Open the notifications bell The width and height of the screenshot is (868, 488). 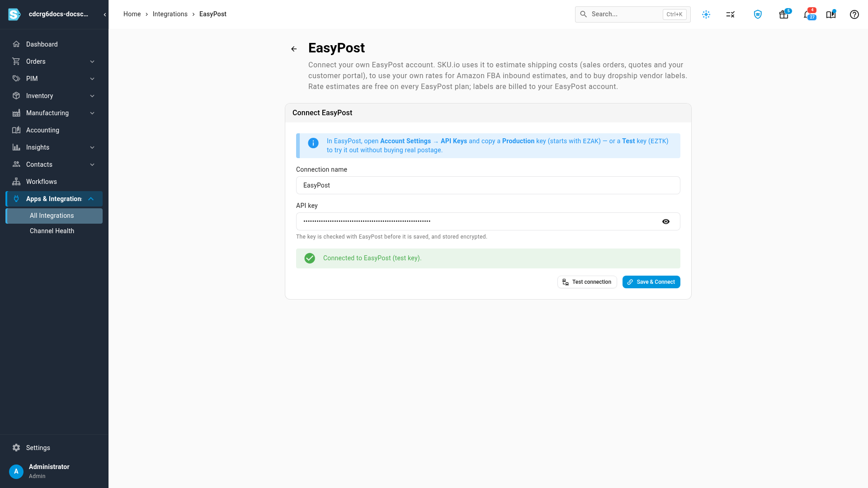pyautogui.click(x=807, y=14)
